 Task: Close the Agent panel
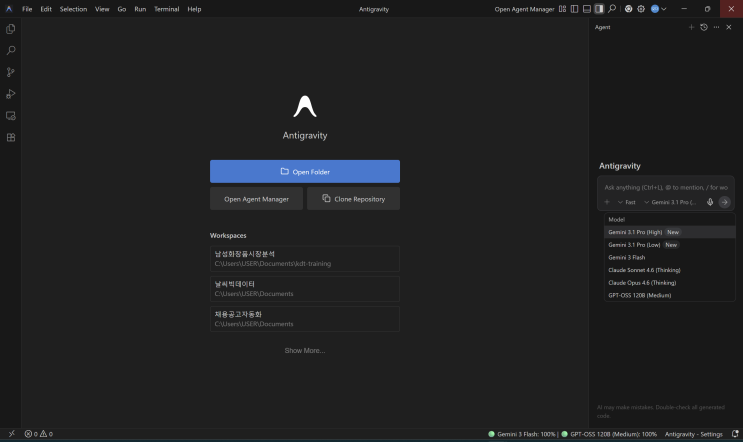click(729, 27)
